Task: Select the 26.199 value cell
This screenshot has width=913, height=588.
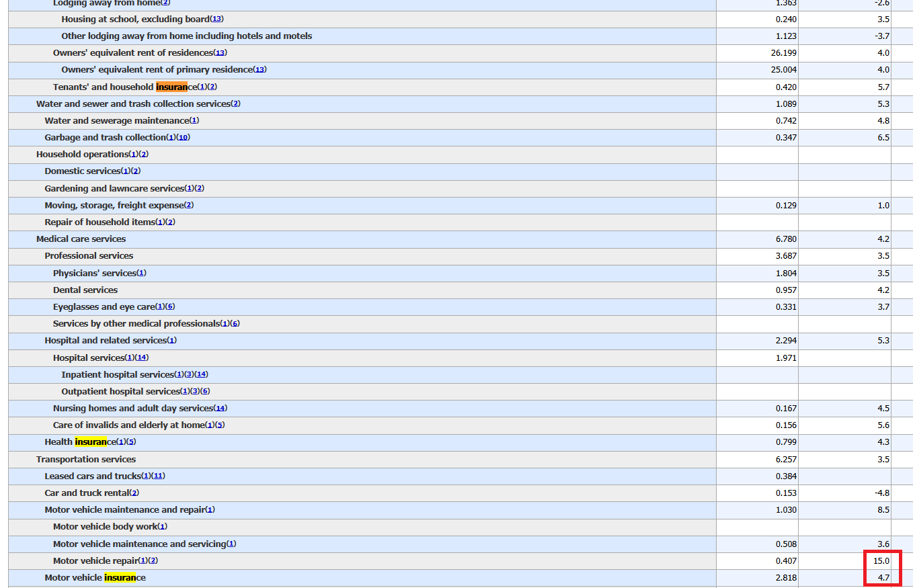Action: pos(757,52)
